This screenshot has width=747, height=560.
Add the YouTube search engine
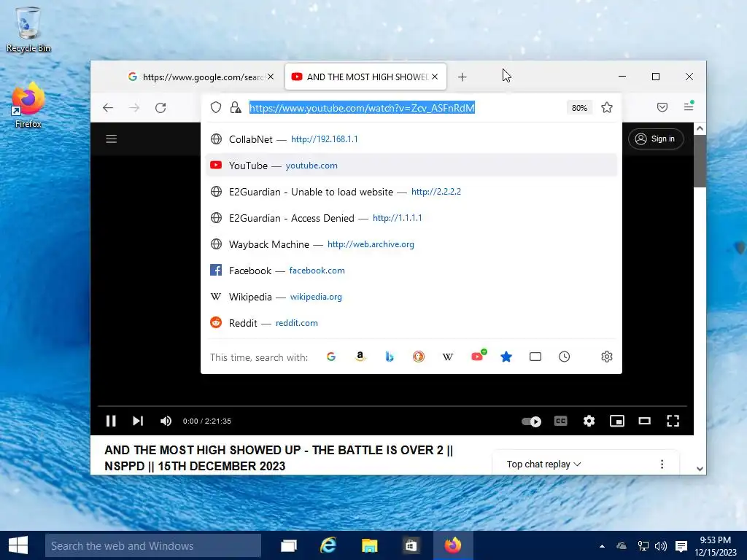pyautogui.click(x=478, y=356)
